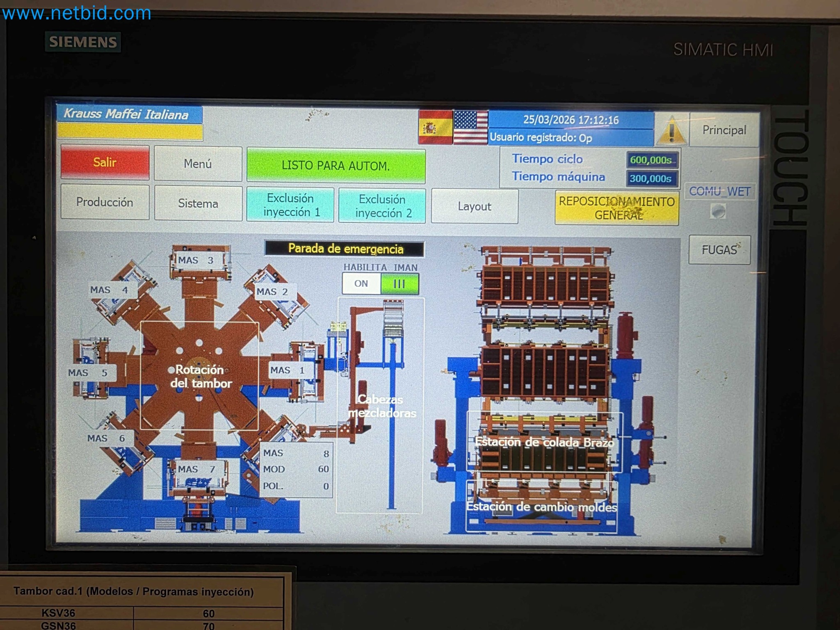Tap the Tiempo ciclo value field

pos(651,160)
